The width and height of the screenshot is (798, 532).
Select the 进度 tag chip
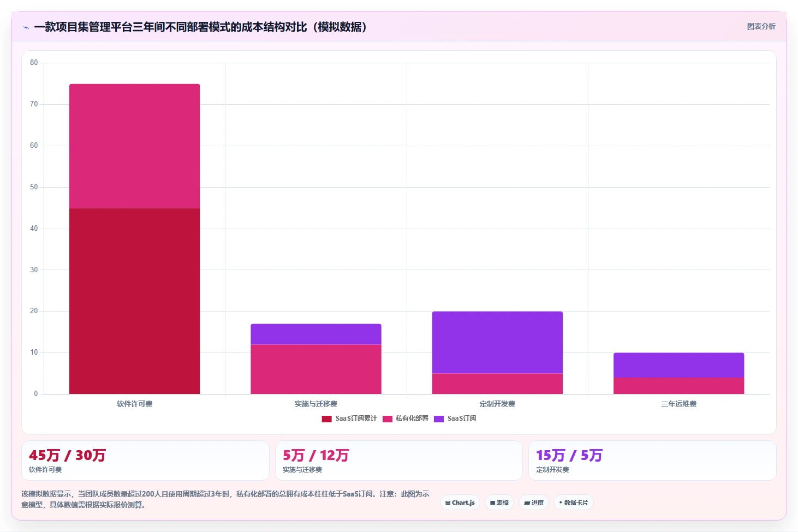click(x=534, y=503)
